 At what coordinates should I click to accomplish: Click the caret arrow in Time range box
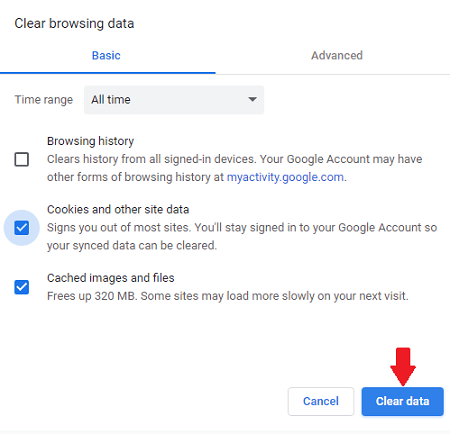252,99
